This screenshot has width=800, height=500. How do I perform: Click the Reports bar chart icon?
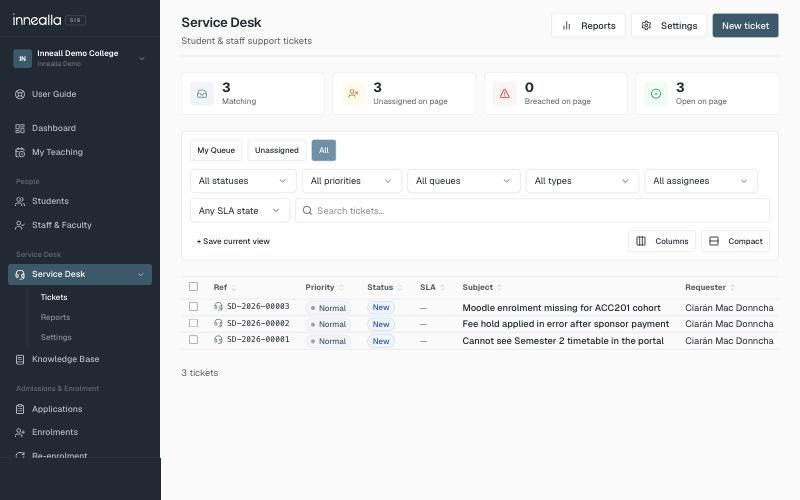pos(566,26)
